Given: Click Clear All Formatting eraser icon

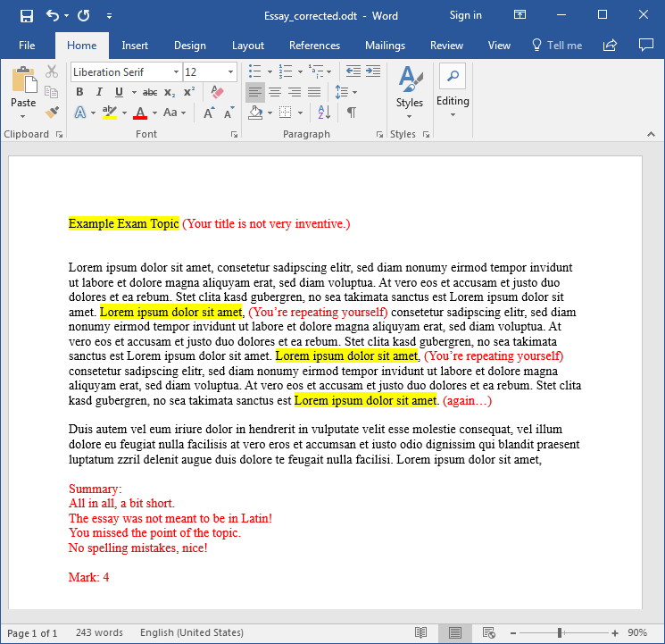Looking at the screenshot, I should [x=217, y=92].
